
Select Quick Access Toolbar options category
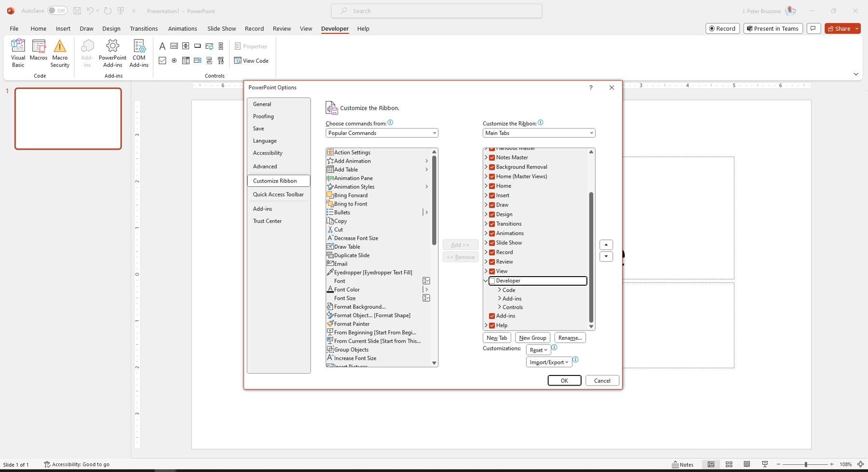pos(278,194)
